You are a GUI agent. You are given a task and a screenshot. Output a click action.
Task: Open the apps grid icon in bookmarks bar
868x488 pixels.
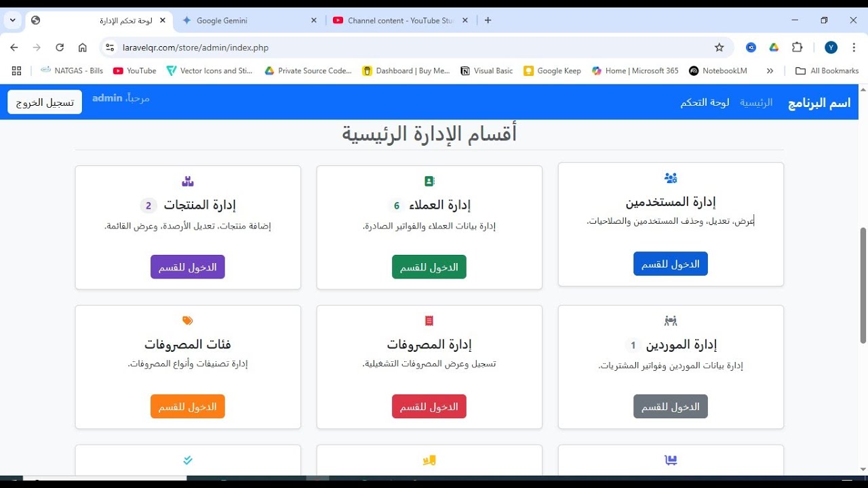pos(17,70)
